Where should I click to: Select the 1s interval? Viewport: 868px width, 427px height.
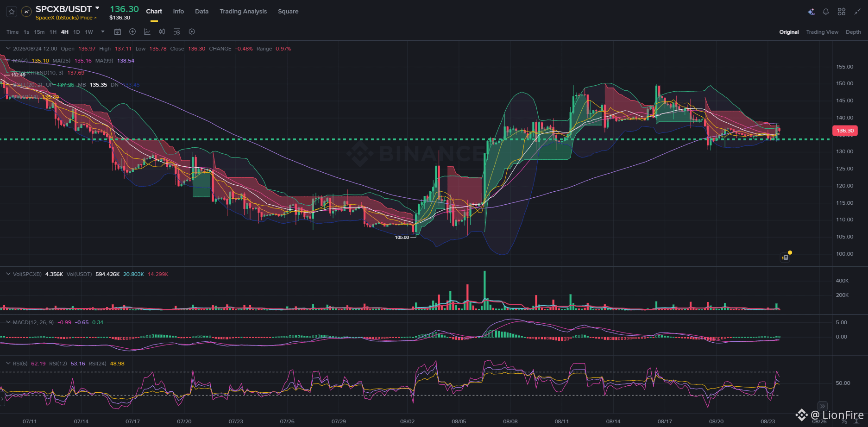(26, 32)
